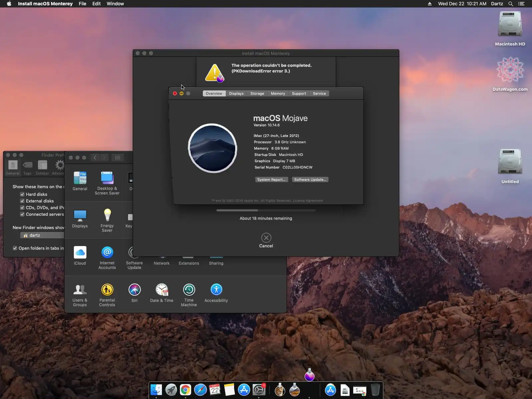
Task: Toggle the Hard disks checkbox
Action: point(22,194)
